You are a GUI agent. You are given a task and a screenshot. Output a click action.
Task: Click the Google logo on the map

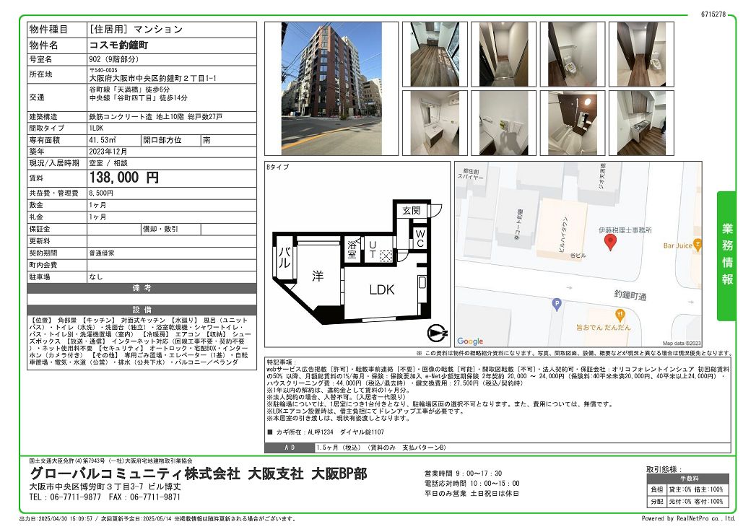(x=470, y=341)
